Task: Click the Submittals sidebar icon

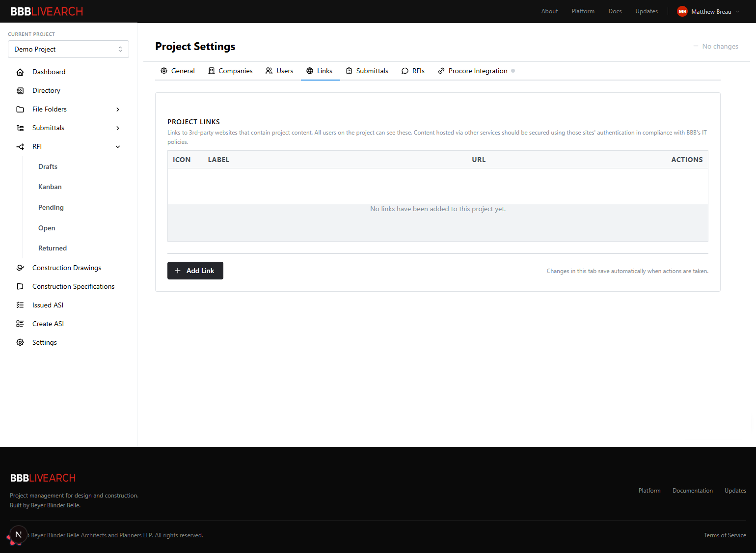Action: 20,128
